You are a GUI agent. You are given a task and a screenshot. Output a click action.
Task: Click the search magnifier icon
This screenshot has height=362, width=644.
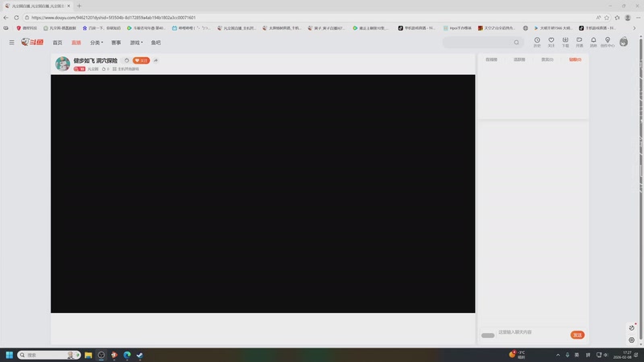tap(516, 43)
